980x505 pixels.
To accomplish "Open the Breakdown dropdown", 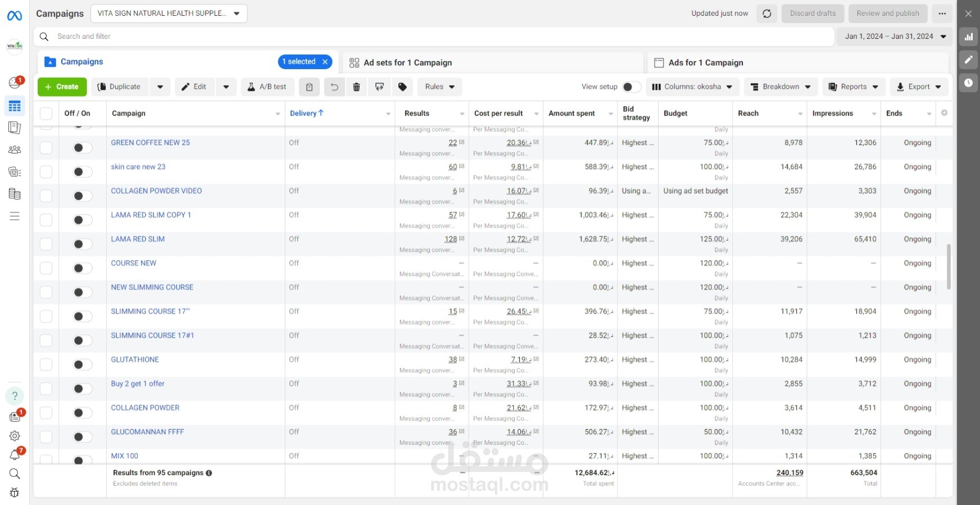I will 781,87.
